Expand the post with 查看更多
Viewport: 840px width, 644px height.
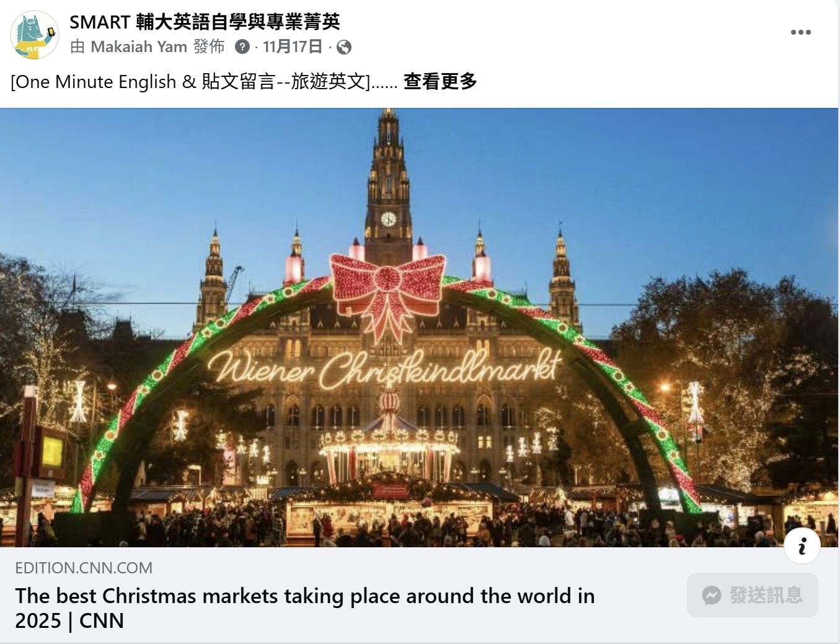(x=440, y=81)
